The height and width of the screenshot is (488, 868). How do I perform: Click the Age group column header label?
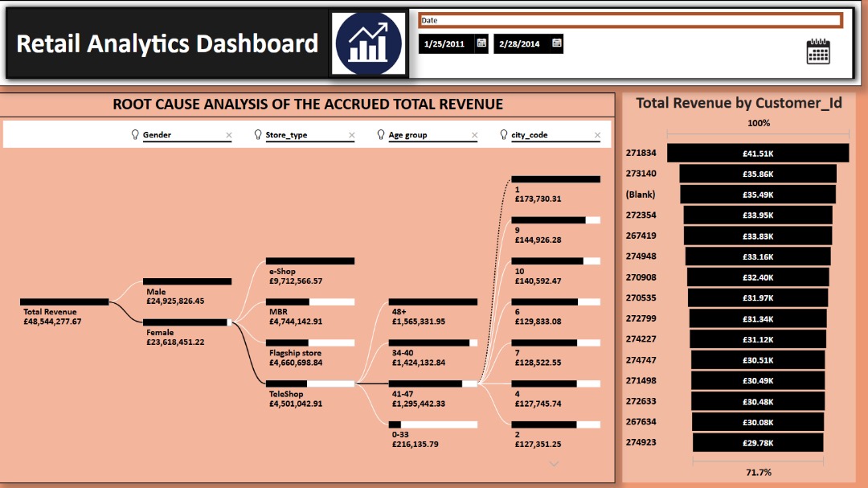click(407, 134)
